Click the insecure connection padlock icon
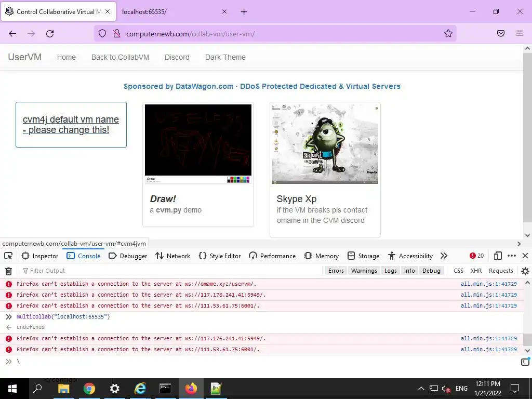The image size is (532, 399). tap(117, 33)
